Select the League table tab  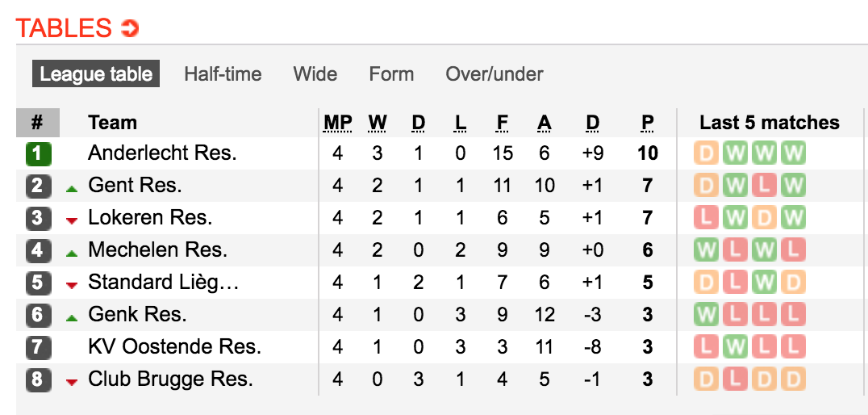coord(96,73)
